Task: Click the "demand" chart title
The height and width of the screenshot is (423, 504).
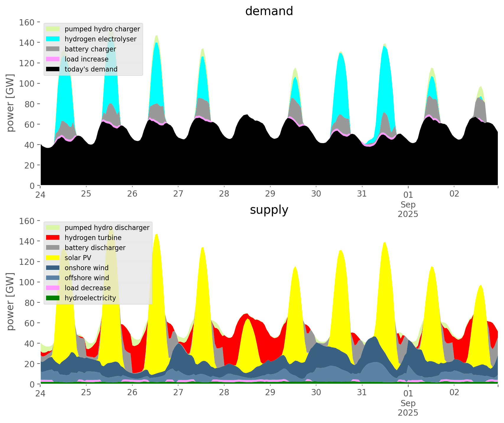Action: (x=269, y=11)
